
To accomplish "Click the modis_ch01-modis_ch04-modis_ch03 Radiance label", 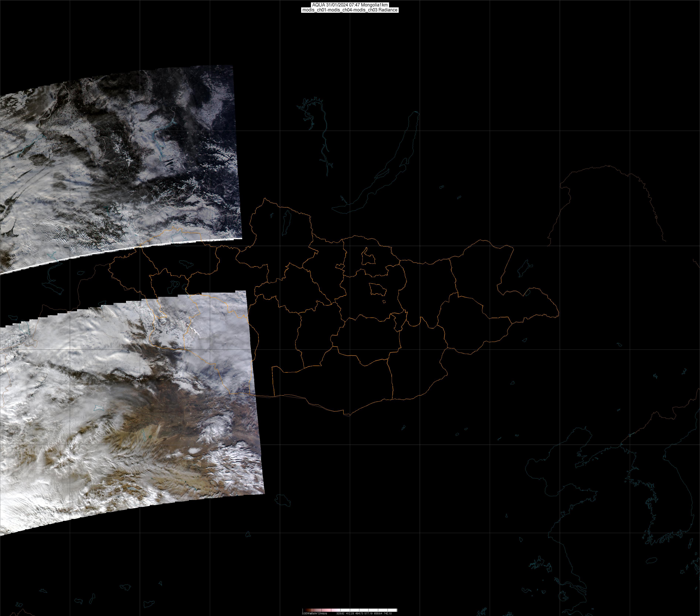I will 350,10.
